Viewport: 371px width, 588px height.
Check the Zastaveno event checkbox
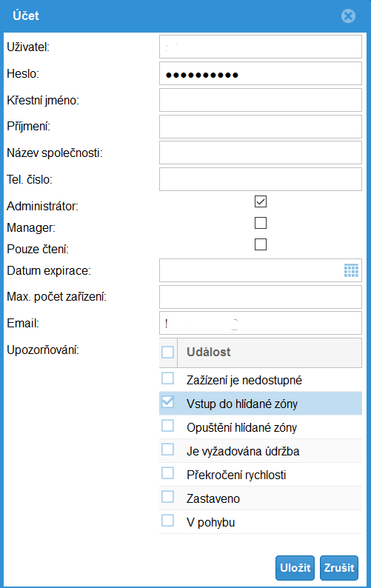click(x=167, y=496)
